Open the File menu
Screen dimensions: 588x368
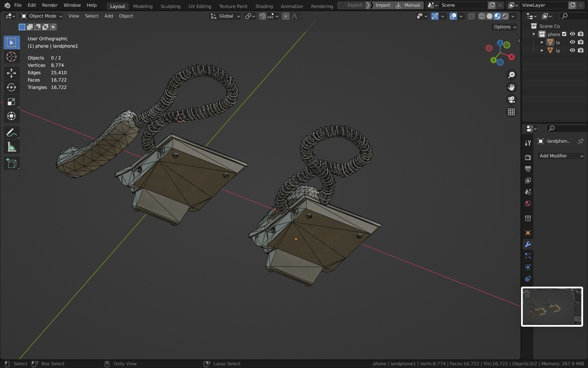pyautogui.click(x=18, y=5)
